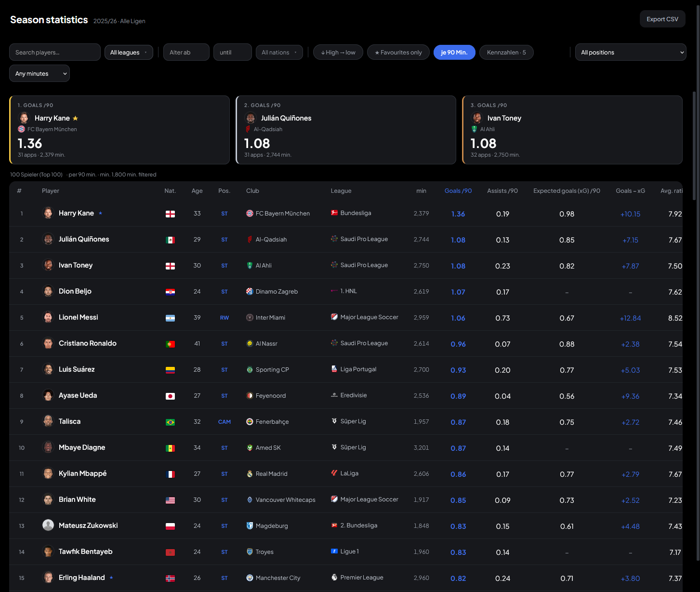Click the Al Nassr club crest
The height and width of the screenshot is (592, 700).
[250, 343]
